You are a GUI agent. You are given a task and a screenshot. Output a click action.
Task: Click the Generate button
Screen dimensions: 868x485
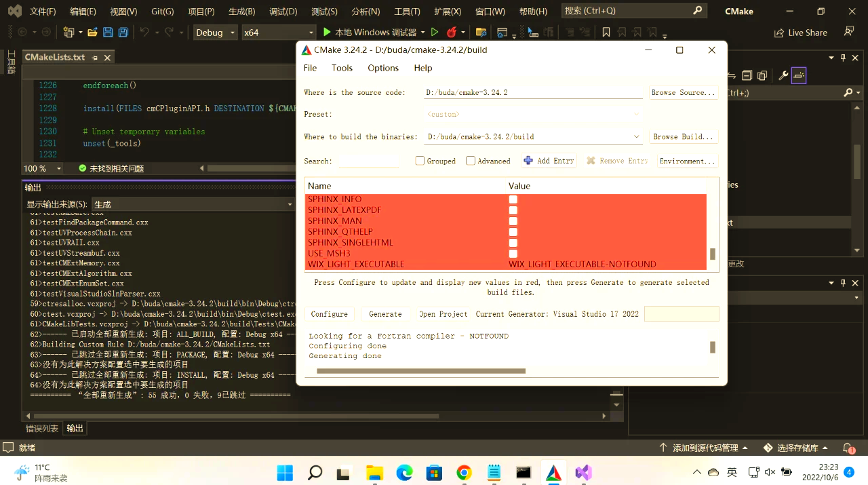(385, 314)
